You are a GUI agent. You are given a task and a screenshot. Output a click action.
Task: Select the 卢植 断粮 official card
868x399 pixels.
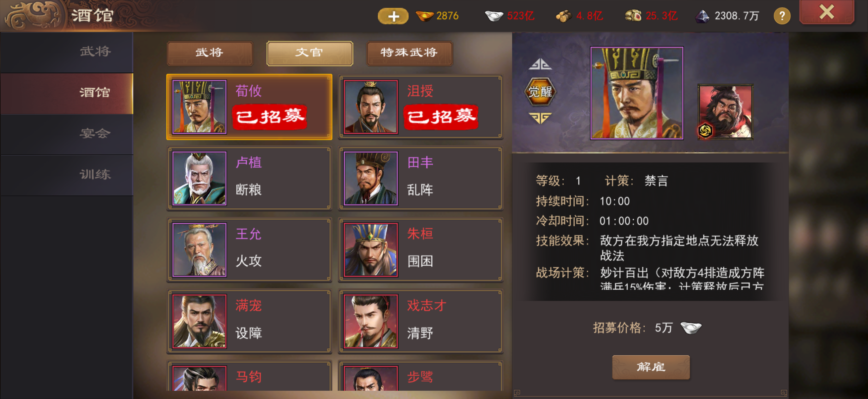pos(249,178)
